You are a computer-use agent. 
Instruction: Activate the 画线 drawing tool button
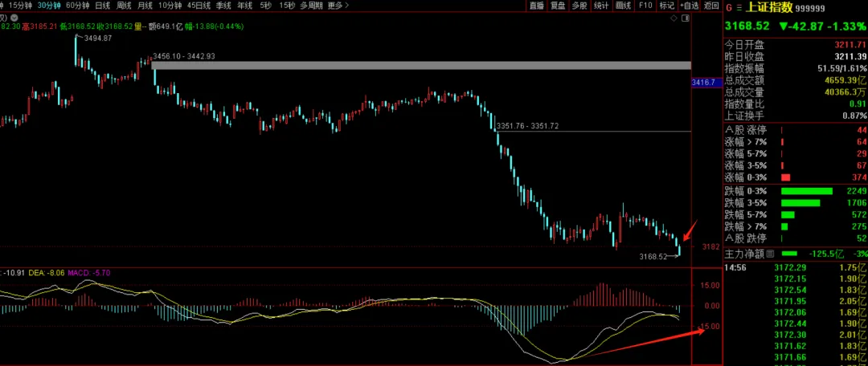624,6
